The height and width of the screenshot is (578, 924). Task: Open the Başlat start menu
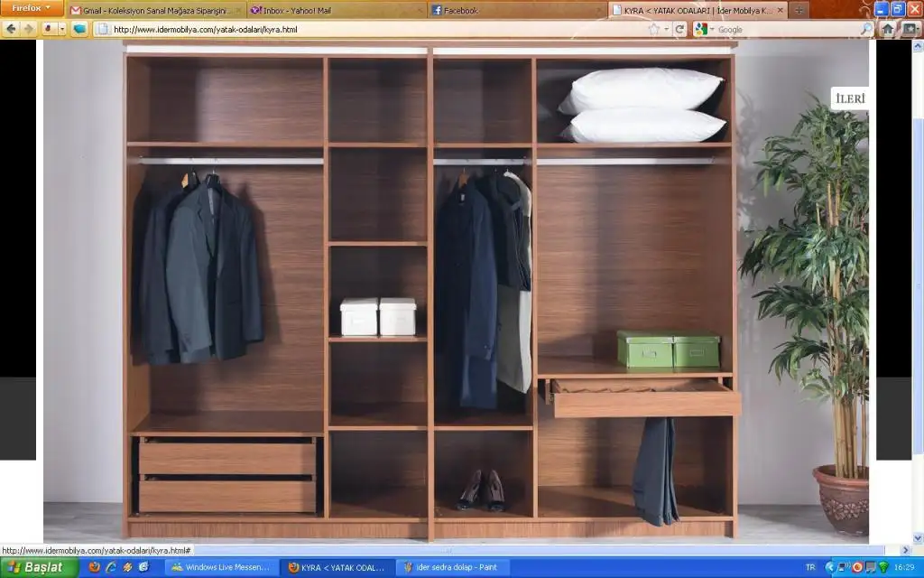[x=37, y=567]
